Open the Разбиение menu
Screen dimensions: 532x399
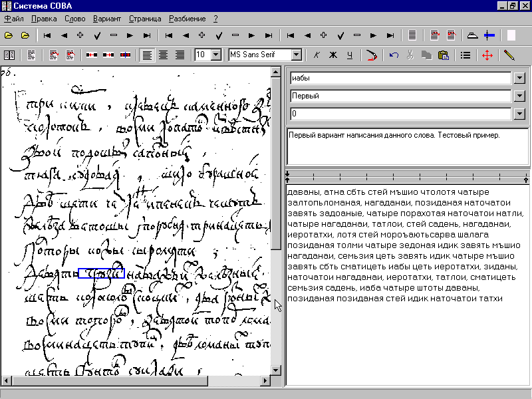tap(187, 19)
